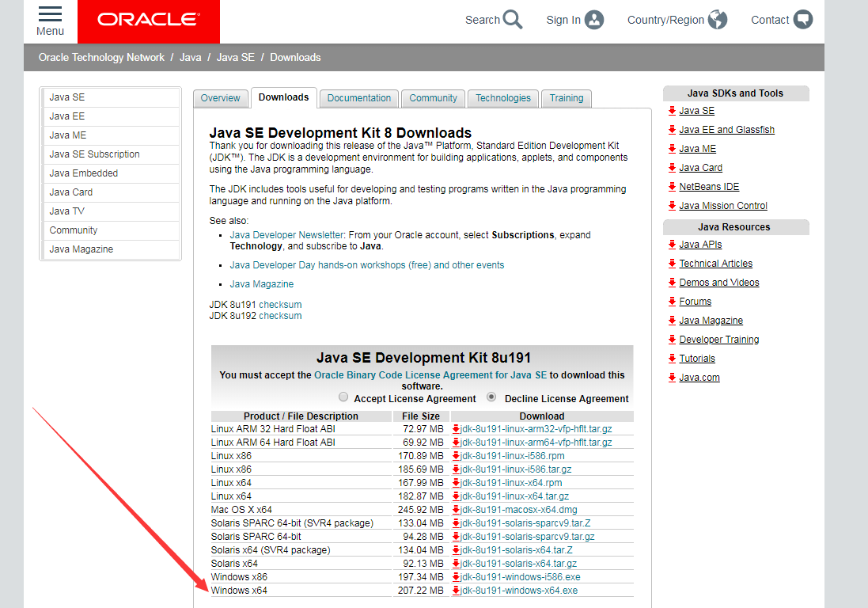Screen dimensions: 868x608
Task: Click red download icon for linux-x64.tar.gz
Action: (456, 496)
